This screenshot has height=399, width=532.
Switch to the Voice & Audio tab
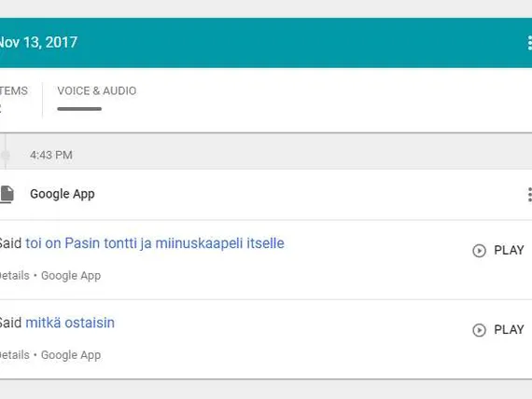pos(97,90)
